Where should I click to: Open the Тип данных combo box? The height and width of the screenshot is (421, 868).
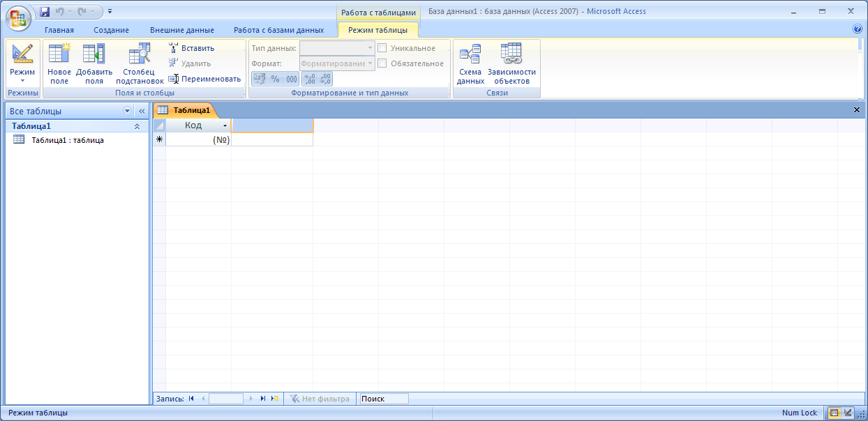(338, 48)
